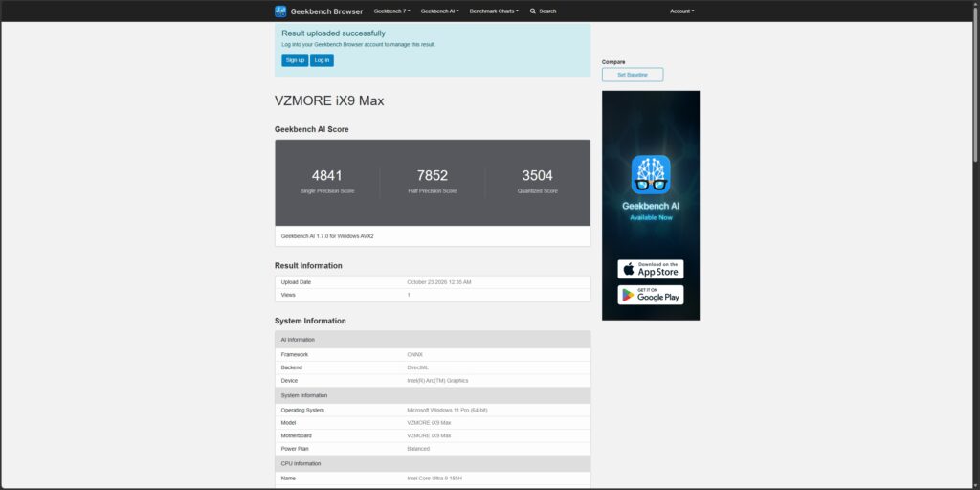Click the Quantized Score value 3504
The height and width of the screenshot is (490, 980).
tap(538, 176)
